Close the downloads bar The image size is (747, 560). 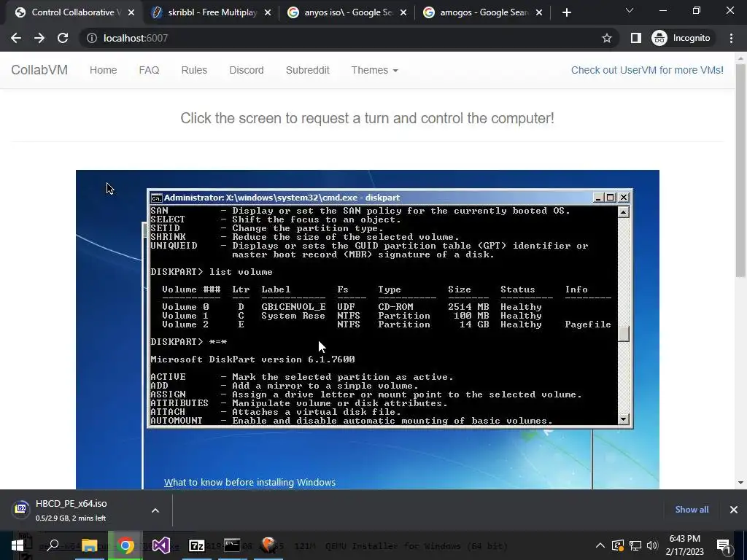734,510
